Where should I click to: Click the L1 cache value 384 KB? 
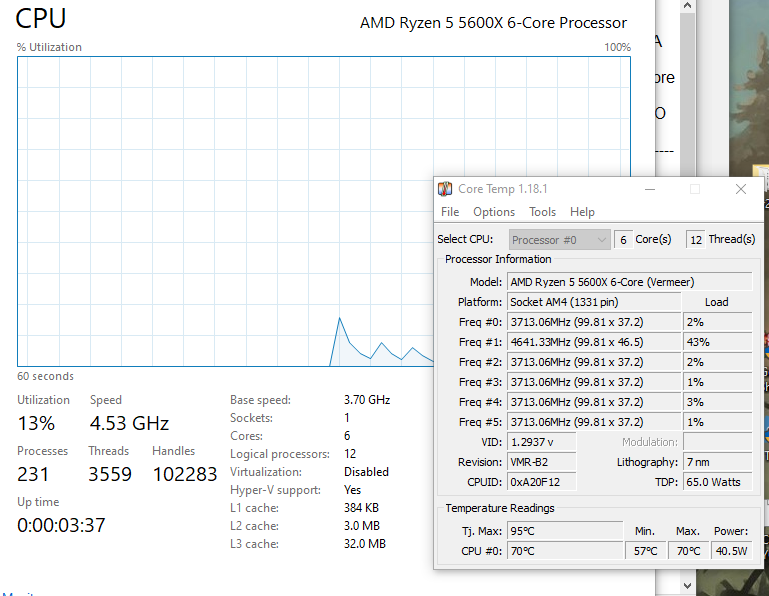tap(361, 508)
